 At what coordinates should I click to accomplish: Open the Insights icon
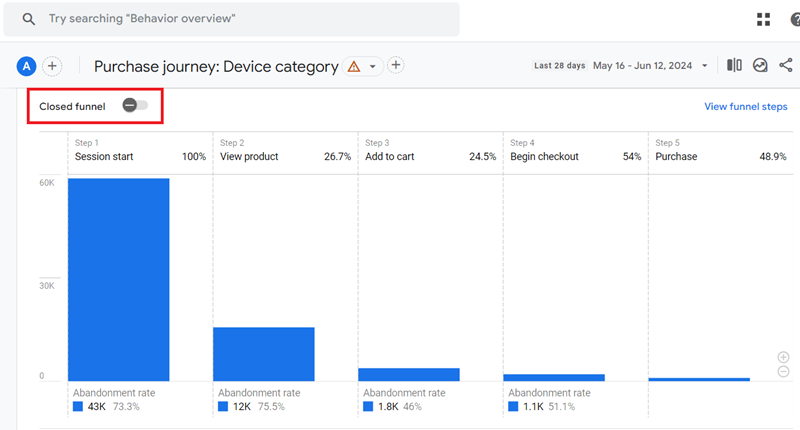(x=760, y=66)
